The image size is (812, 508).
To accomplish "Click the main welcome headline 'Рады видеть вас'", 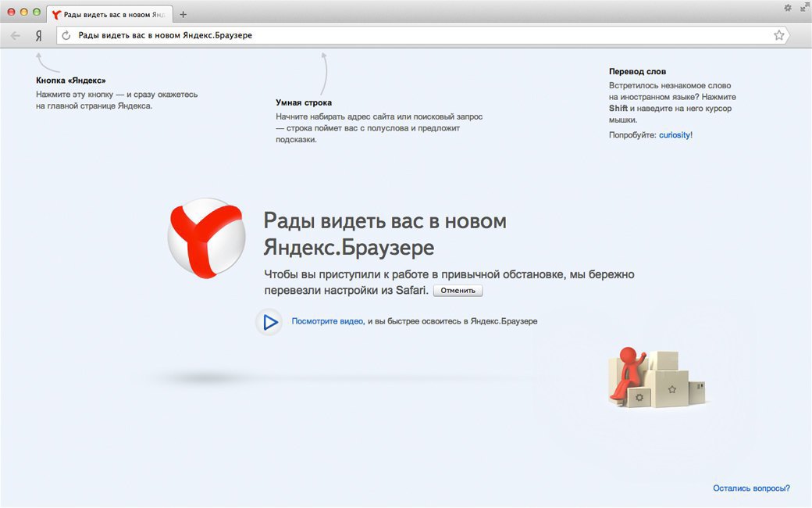I will (x=385, y=234).
